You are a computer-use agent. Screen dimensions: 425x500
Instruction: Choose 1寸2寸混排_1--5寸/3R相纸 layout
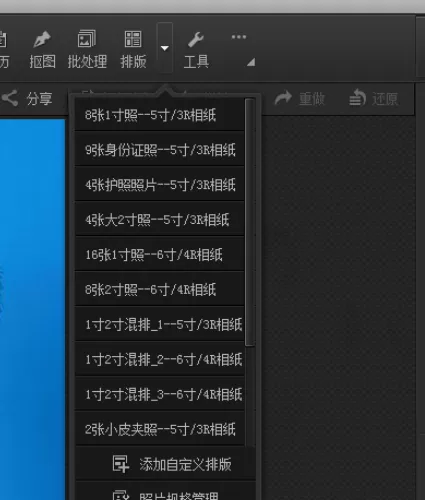click(x=160, y=325)
